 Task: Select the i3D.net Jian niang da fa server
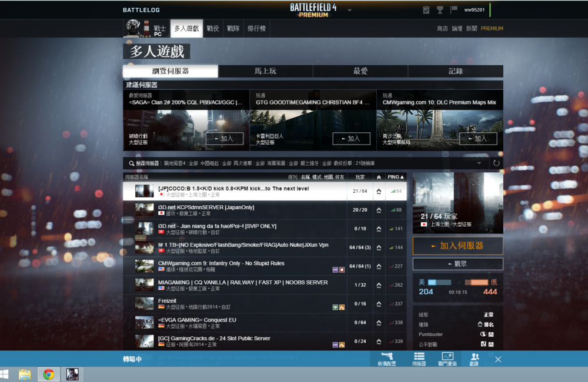point(265,229)
